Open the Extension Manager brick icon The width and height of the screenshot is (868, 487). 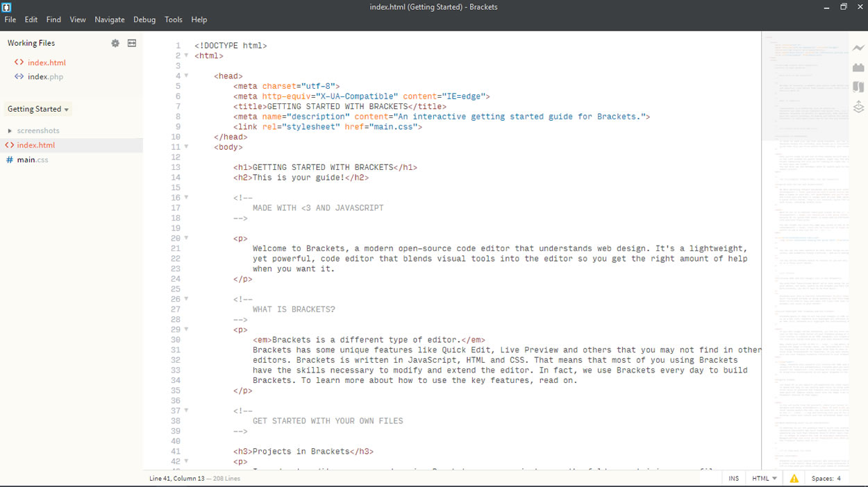[859, 67]
